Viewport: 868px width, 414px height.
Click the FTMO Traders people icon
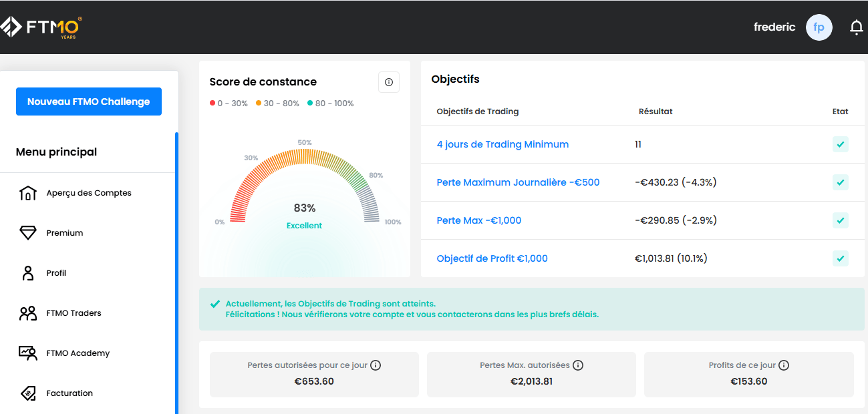pyautogui.click(x=28, y=313)
